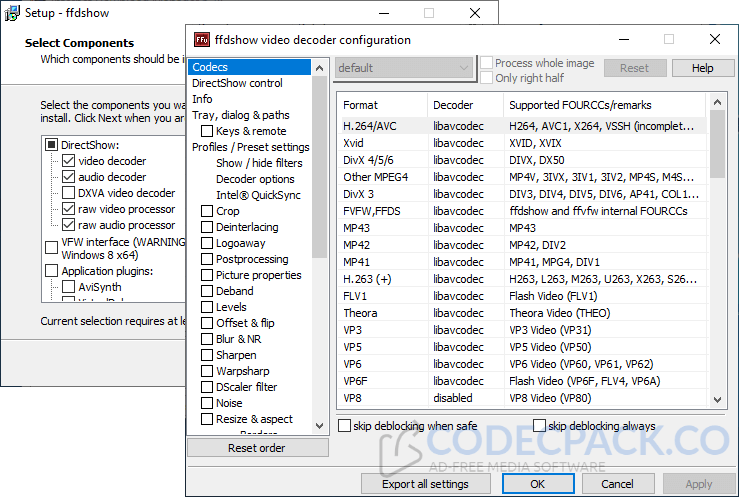Image resolution: width=739 pixels, height=497 pixels.
Task: Select Tray, dialog & paths
Action: click(x=241, y=115)
